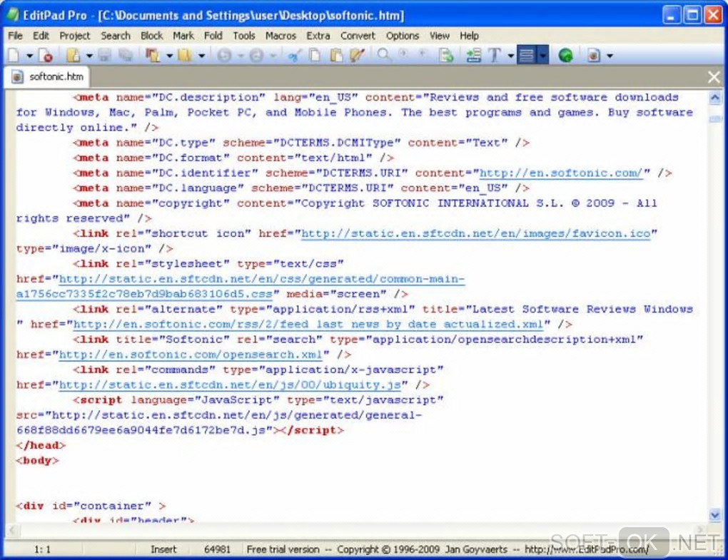728x560 pixels.
Task: Open the View menu
Action: pos(439,36)
